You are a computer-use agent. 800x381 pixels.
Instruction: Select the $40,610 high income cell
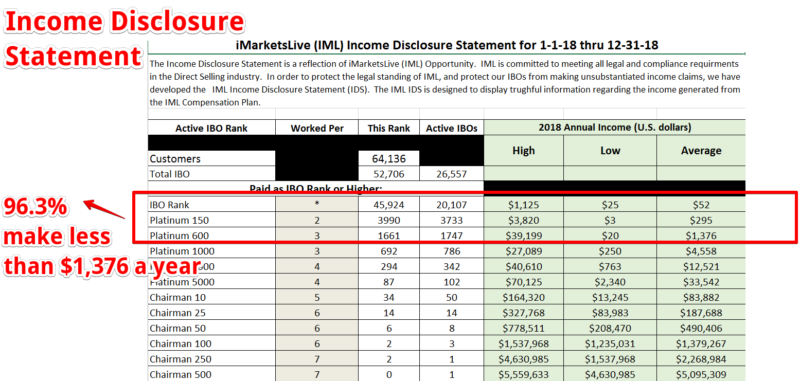pyautogui.click(x=523, y=266)
